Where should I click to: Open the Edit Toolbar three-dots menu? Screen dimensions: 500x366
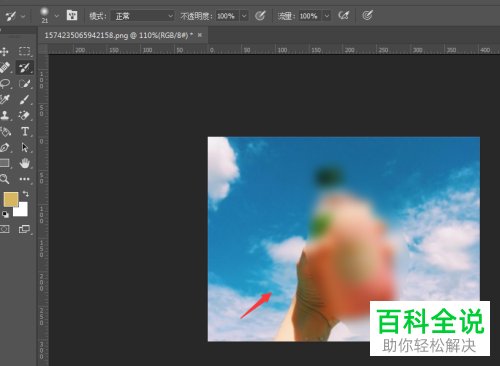tap(25, 179)
